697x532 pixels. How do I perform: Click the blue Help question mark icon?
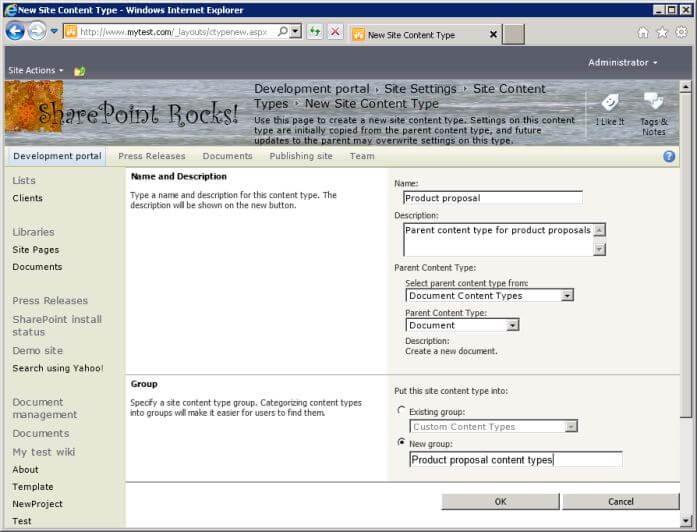669,156
